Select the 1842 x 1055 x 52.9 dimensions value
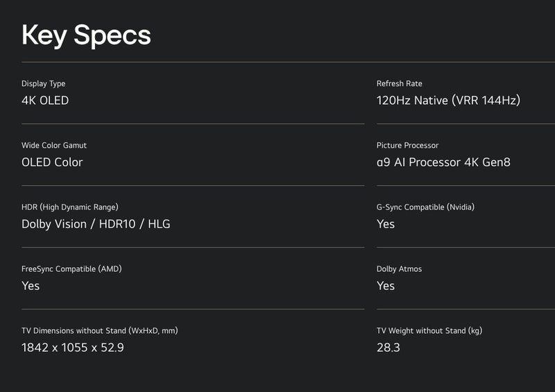This screenshot has height=392, width=555. pyautogui.click(x=73, y=348)
